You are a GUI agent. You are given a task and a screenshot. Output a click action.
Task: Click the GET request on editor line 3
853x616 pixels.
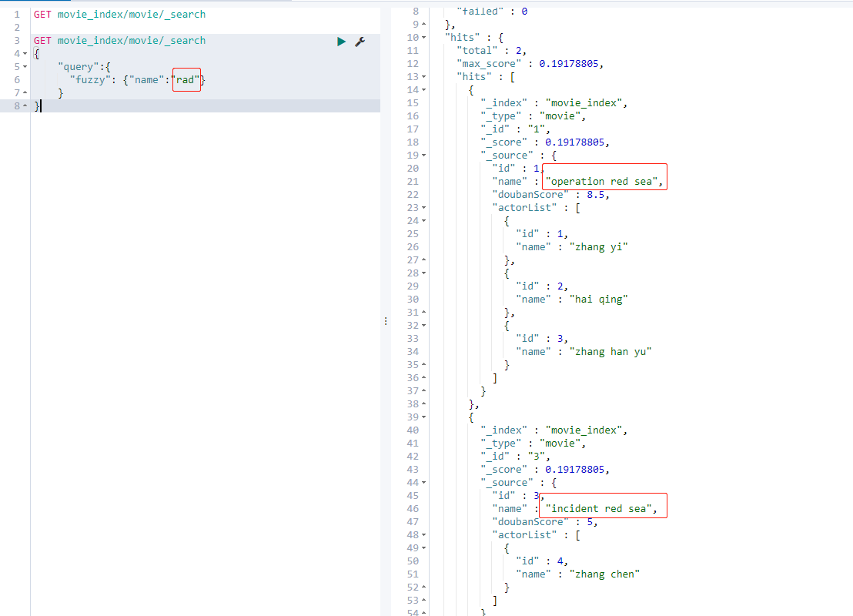coord(119,41)
